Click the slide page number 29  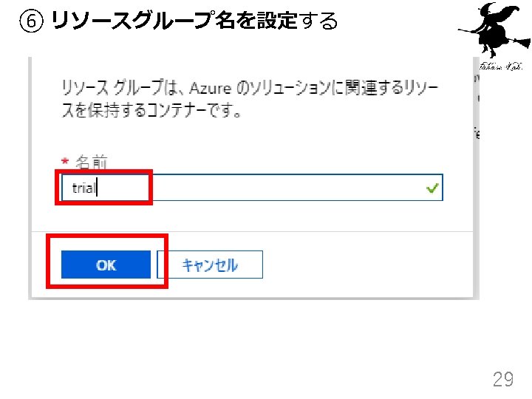pos(502,380)
